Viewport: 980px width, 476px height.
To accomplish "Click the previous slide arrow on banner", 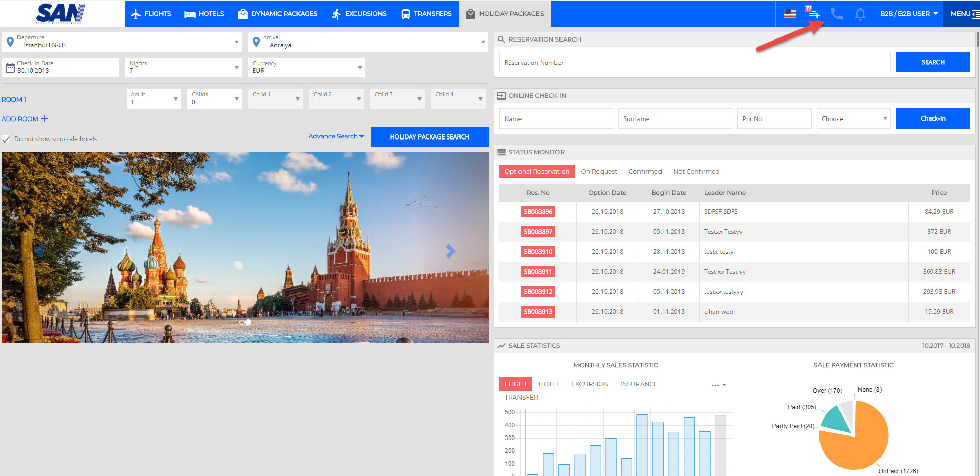I will click(x=40, y=251).
